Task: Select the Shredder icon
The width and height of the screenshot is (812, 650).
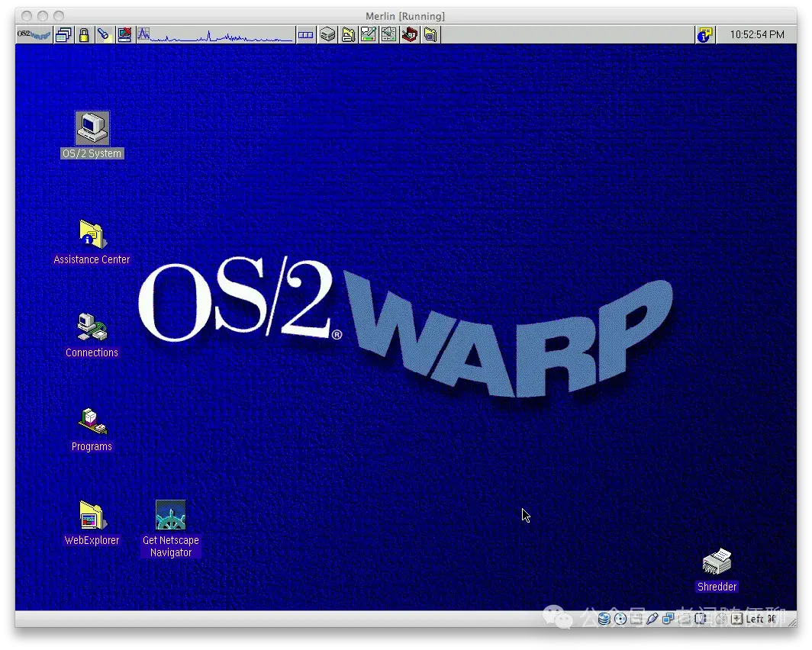Action: pyautogui.click(x=717, y=570)
